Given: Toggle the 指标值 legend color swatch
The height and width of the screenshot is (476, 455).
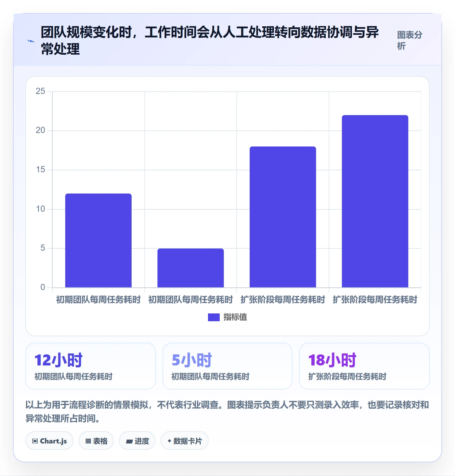Looking at the screenshot, I should [x=214, y=317].
